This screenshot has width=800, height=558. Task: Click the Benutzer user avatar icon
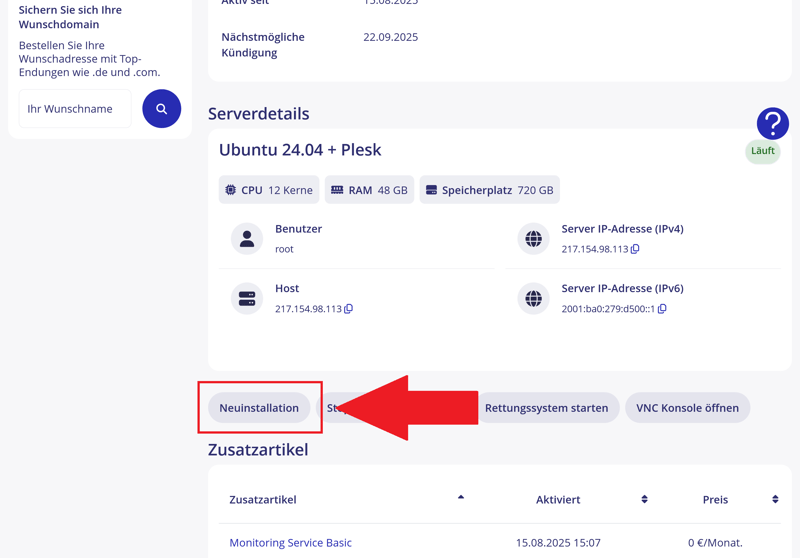tap(247, 239)
